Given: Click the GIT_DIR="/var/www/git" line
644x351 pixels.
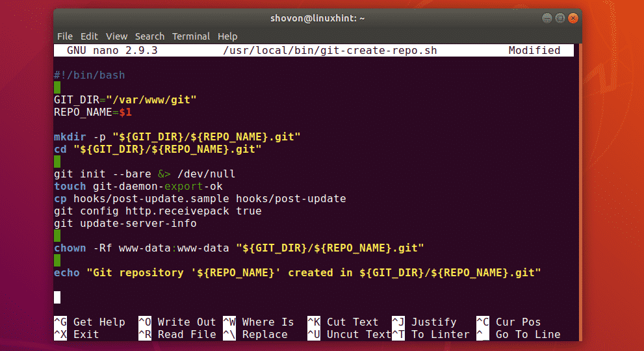Looking at the screenshot, I should (125, 100).
